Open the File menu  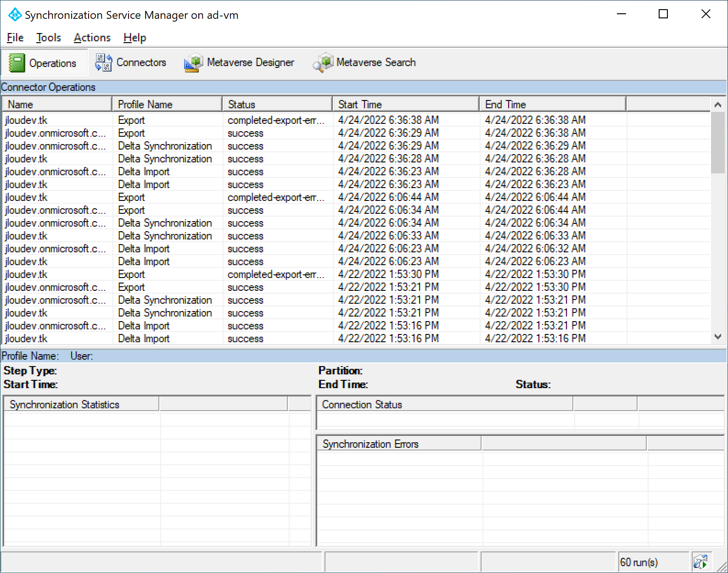(15, 38)
